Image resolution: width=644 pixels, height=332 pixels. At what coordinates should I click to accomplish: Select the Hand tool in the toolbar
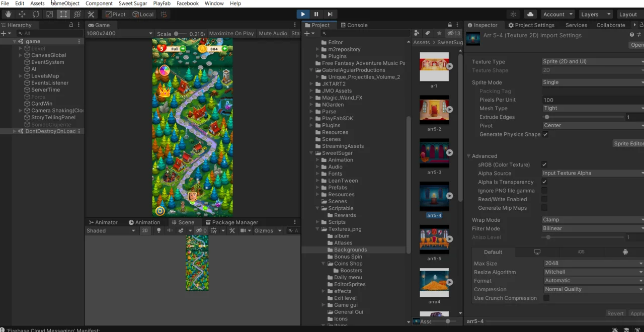coord(9,15)
